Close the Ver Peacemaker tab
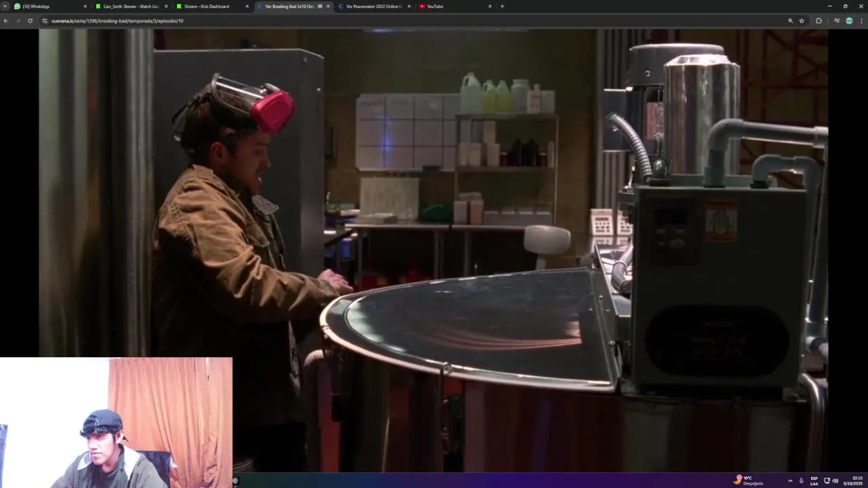 pyautogui.click(x=409, y=6)
